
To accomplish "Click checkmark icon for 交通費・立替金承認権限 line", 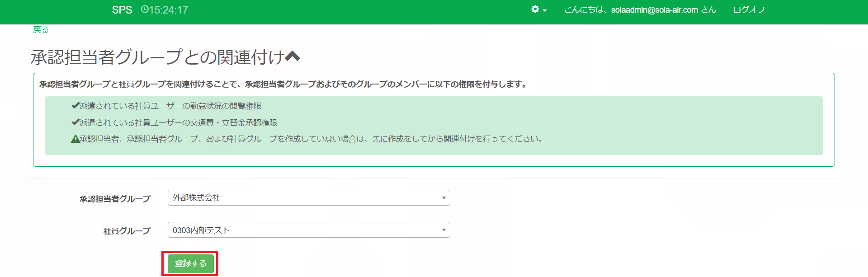I will coord(75,122).
